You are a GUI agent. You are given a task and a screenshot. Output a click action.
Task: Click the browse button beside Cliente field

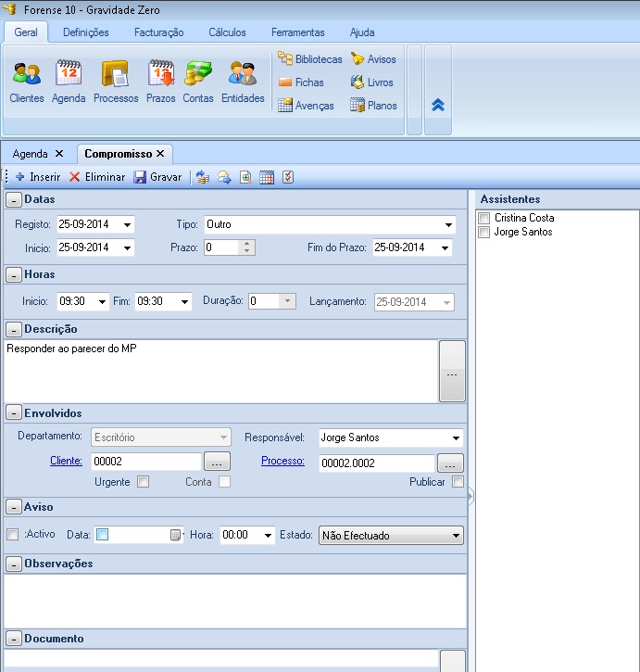(x=217, y=462)
